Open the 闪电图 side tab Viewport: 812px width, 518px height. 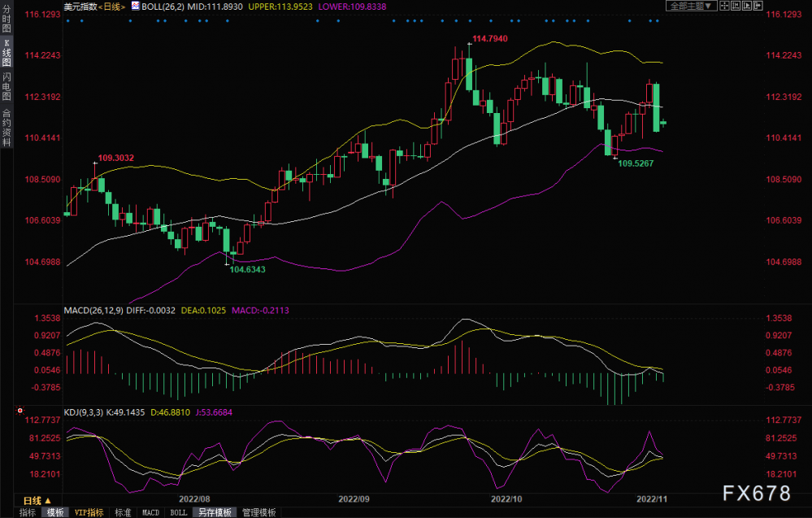(x=7, y=86)
